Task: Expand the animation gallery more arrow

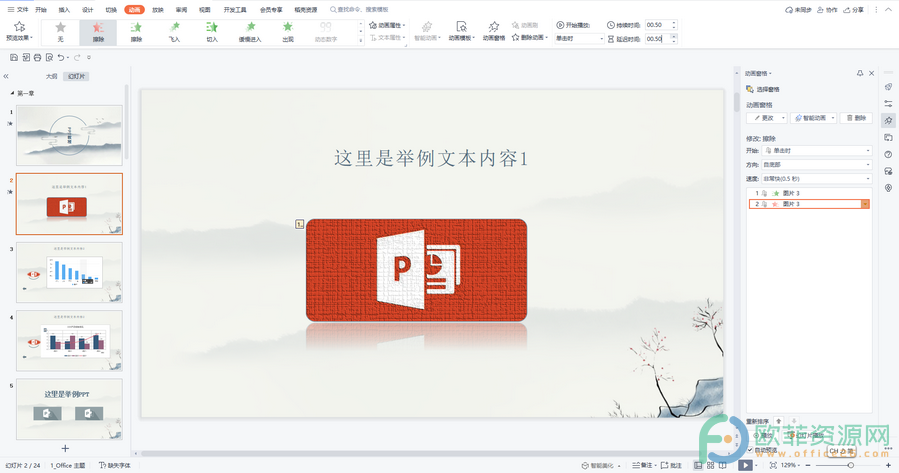Action: pyautogui.click(x=361, y=40)
